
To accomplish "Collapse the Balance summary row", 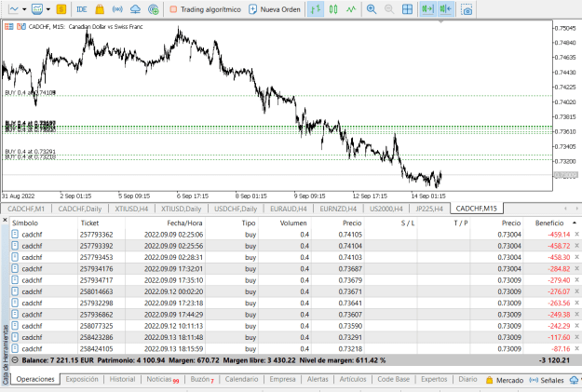I will click(15, 360).
